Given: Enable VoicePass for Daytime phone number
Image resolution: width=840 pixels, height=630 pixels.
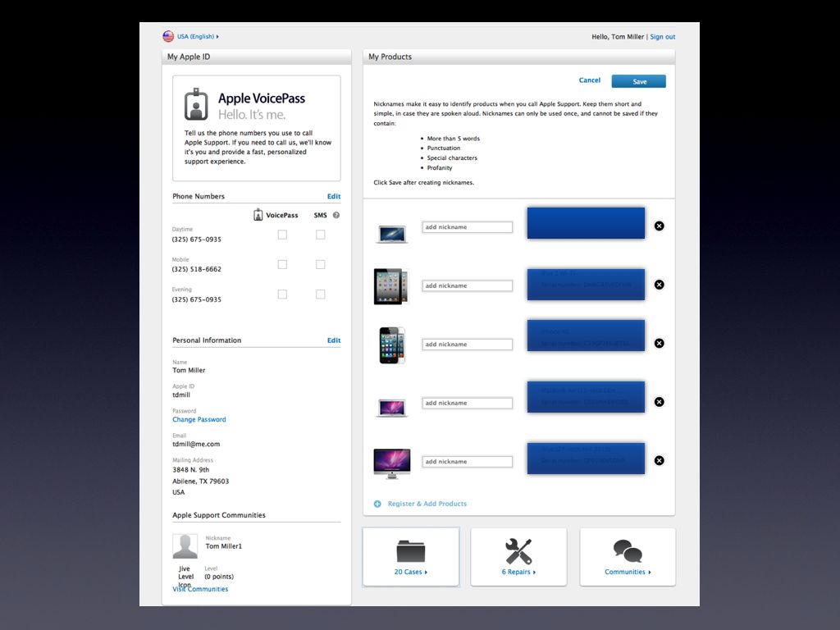Looking at the screenshot, I should click(282, 235).
